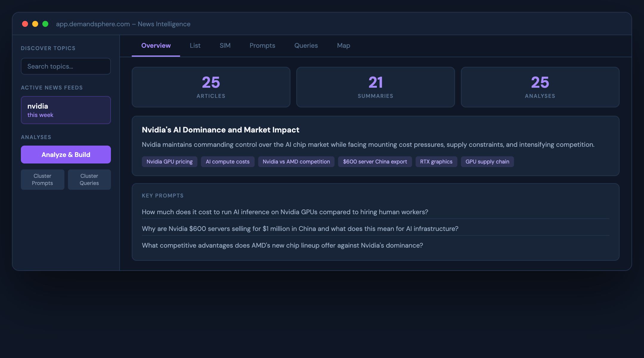Select the RTX graphics tag
The width and height of the screenshot is (644, 358).
pos(436,161)
